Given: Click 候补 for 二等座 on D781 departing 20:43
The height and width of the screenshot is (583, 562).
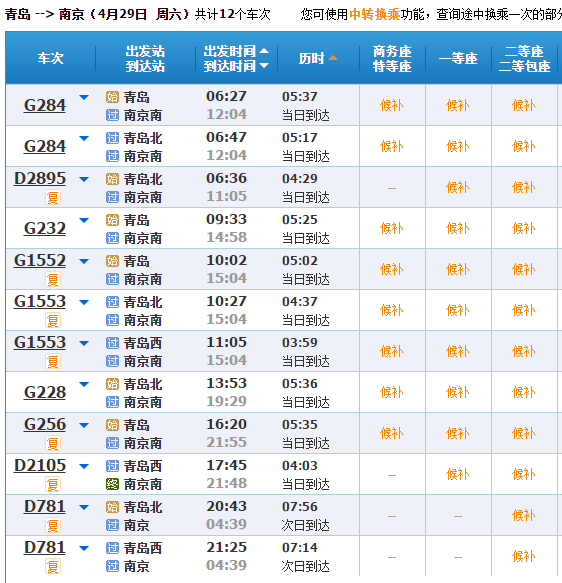Looking at the screenshot, I should 523,515.
